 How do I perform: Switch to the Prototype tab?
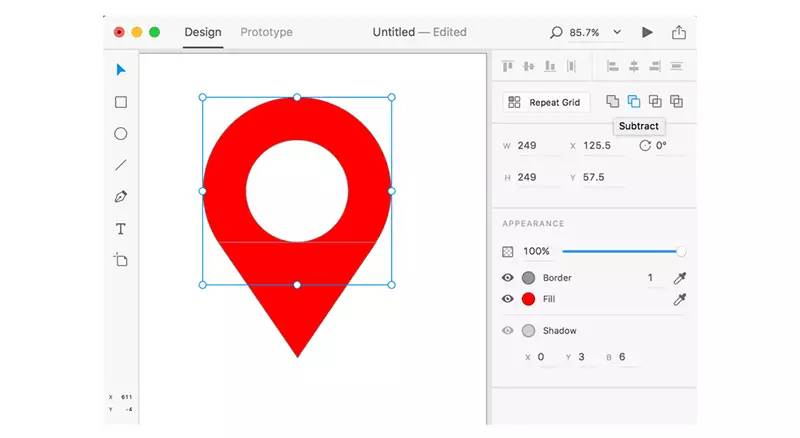pyautogui.click(x=266, y=32)
